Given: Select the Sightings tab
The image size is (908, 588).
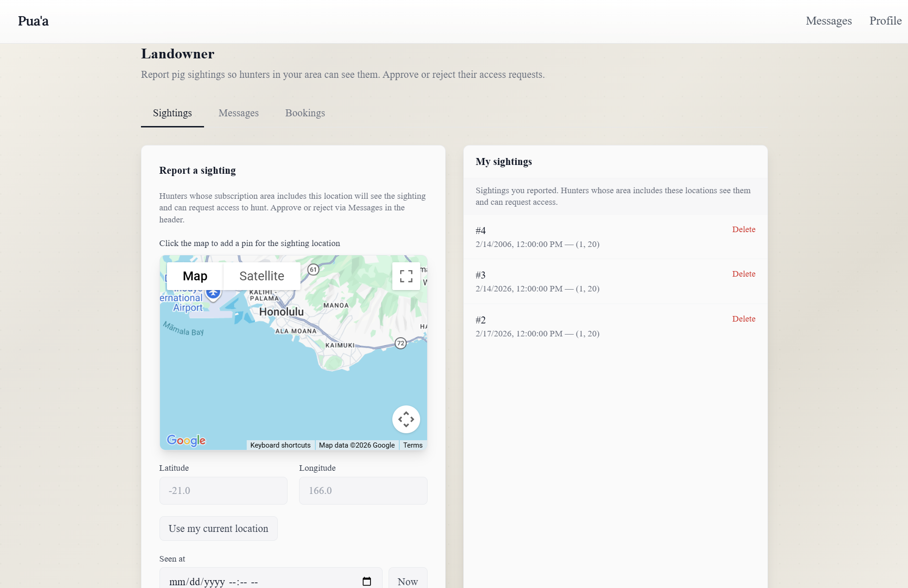Looking at the screenshot, I should click(x=172, y=113).
